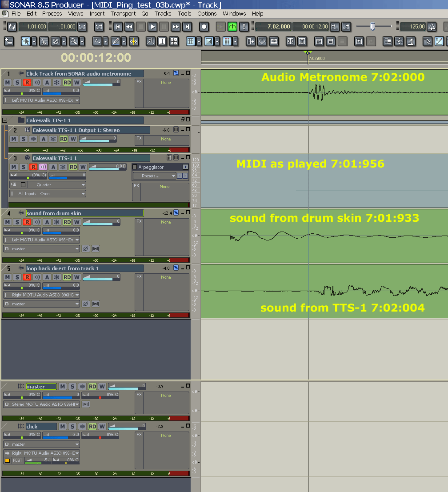Viewport: 448px width, 492px height.
Task: Enable the Arpeggiator checkbox on track 3
Action: coord(135,167)
